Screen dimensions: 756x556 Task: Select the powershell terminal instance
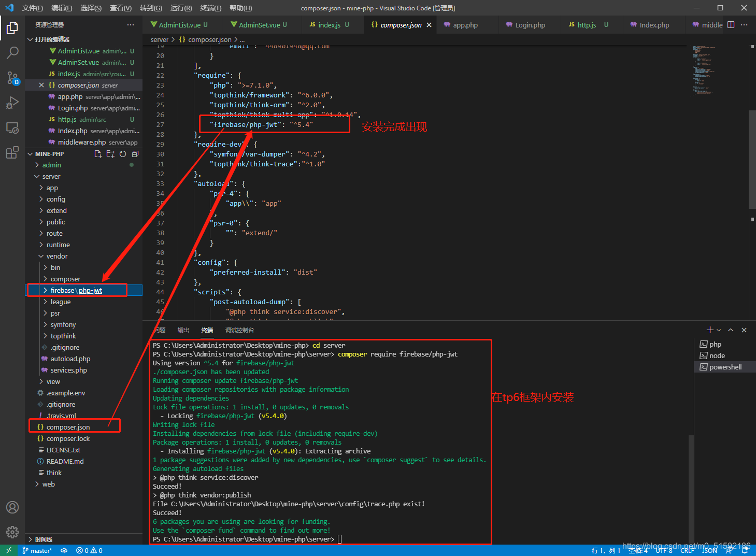pyautogui.click(x=725, y=367)
